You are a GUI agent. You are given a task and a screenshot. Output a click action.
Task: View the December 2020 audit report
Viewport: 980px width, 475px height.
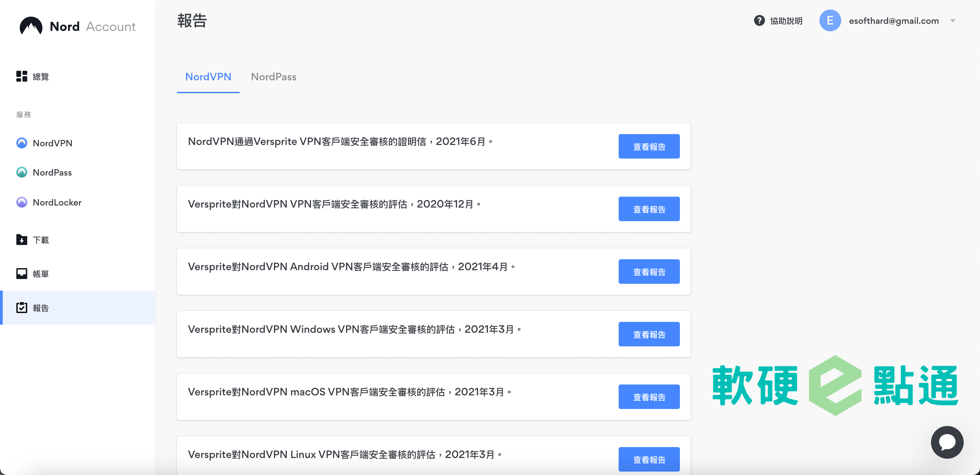649,209
